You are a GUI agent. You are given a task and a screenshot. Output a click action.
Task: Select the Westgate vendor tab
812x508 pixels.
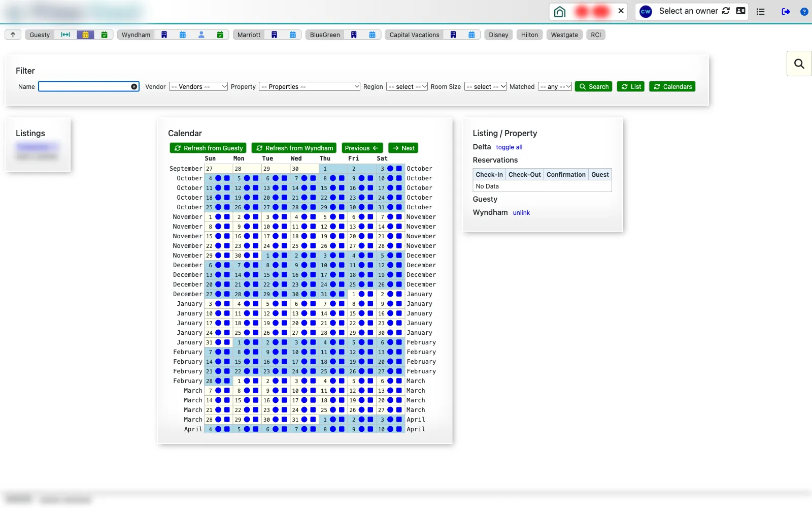tap(564, 35)
